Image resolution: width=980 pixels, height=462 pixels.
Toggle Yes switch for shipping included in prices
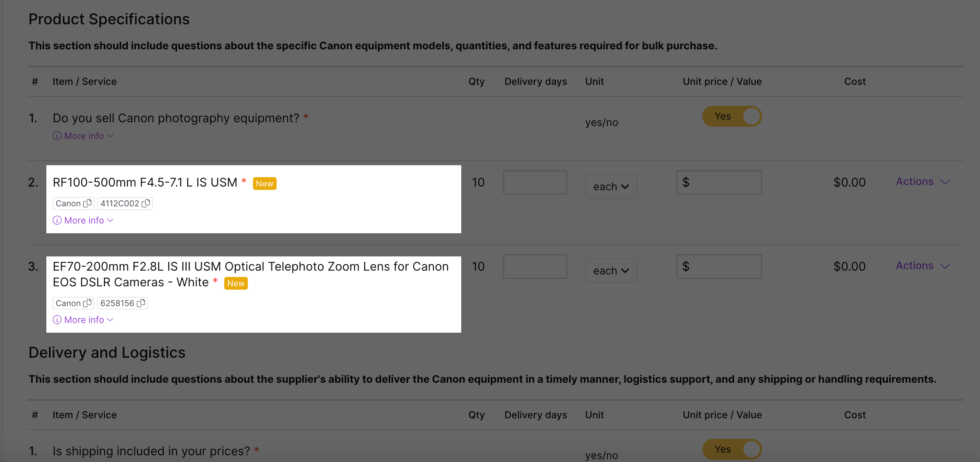pyautogui.click(x=731, y=449)
